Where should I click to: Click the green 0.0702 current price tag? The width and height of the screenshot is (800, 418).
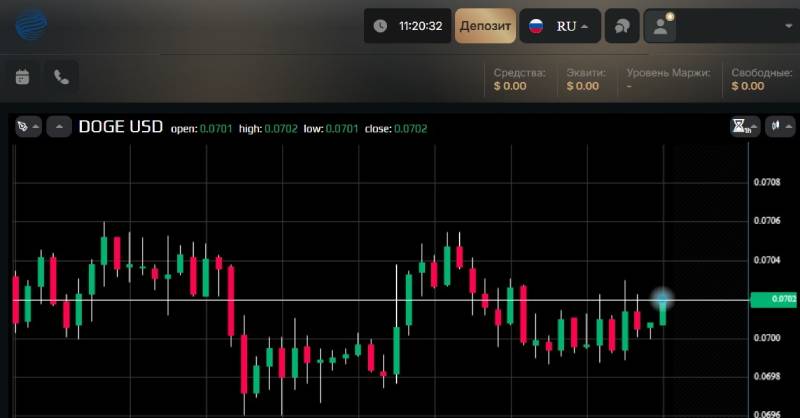(773, 299)
